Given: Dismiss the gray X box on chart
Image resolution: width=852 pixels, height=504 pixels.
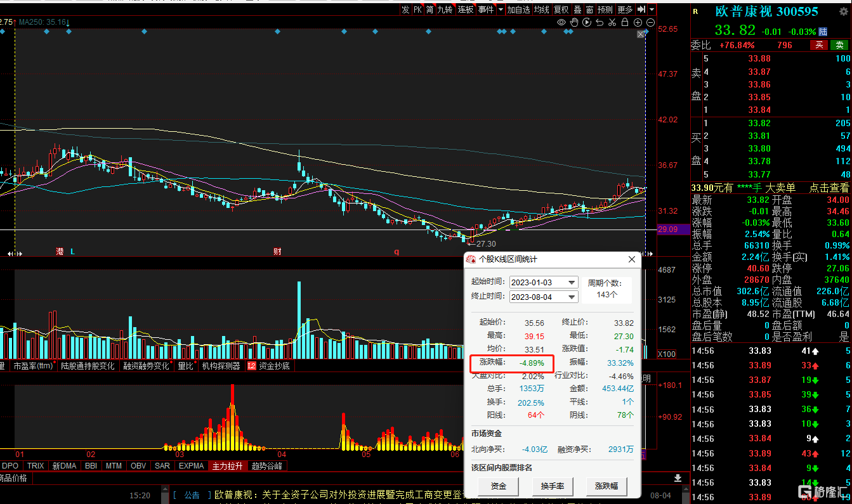Looking at the screenshot, I should (x=641, y=36).
